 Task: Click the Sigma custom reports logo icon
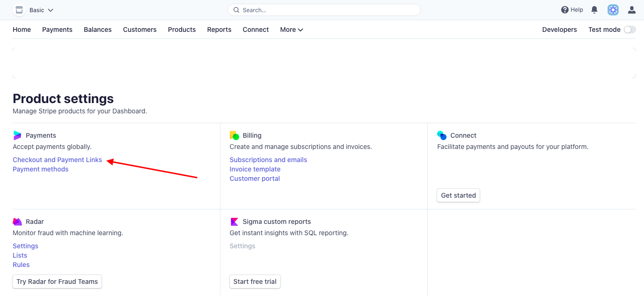(x=234, y=222)
